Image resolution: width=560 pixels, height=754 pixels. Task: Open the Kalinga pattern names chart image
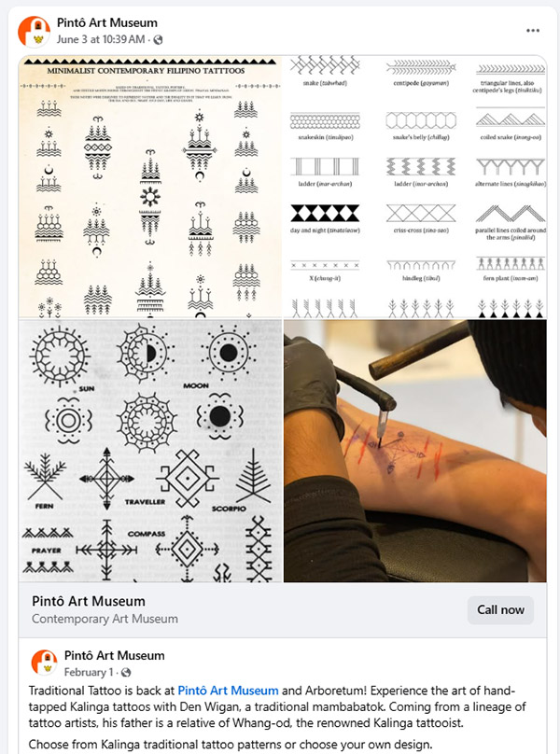pyautogui.click(x=415, y=187)
